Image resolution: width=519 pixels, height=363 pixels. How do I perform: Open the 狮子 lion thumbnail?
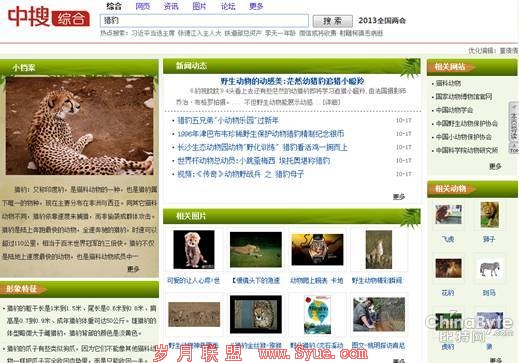coord(489,214)
